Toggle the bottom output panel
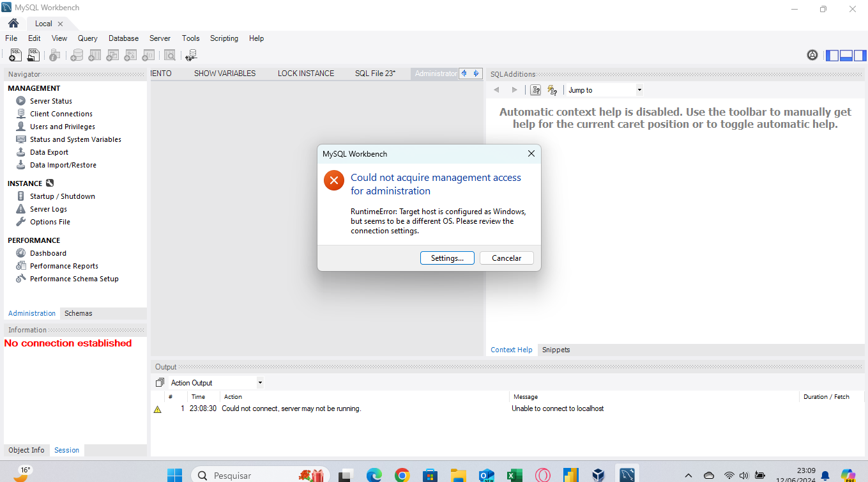The height and width of the screenshot is (482, 868). [846, 55]
